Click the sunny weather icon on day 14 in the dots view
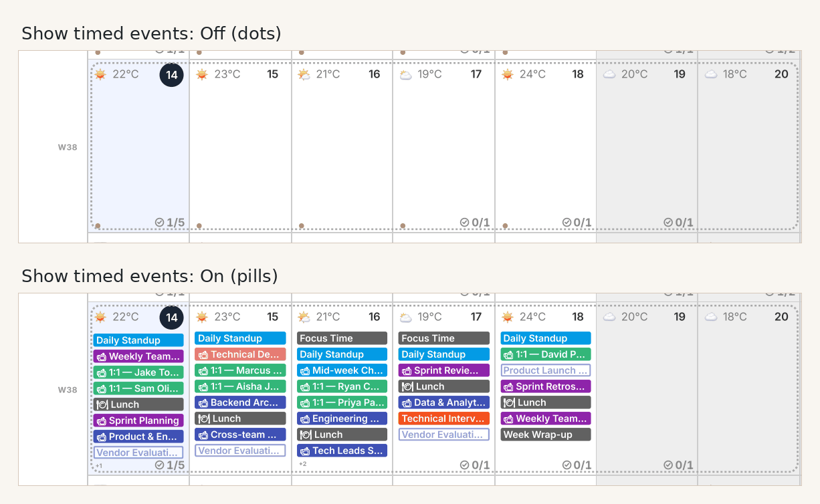 pyautogui.click(x=100, y=74)
